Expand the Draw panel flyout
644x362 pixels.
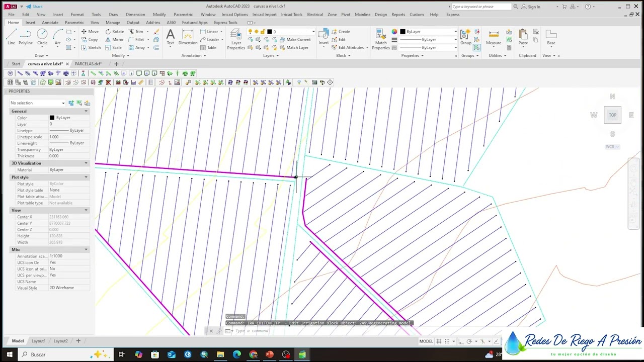(x=41, y=56)
